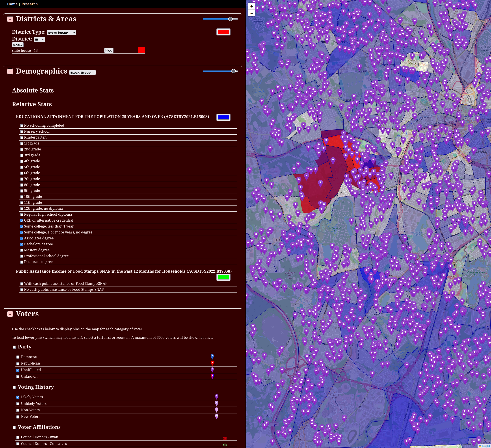This screenshot has height=448, width=491.
Task: Click the blue educational attainment color swatch
Action: click(223, 117)
